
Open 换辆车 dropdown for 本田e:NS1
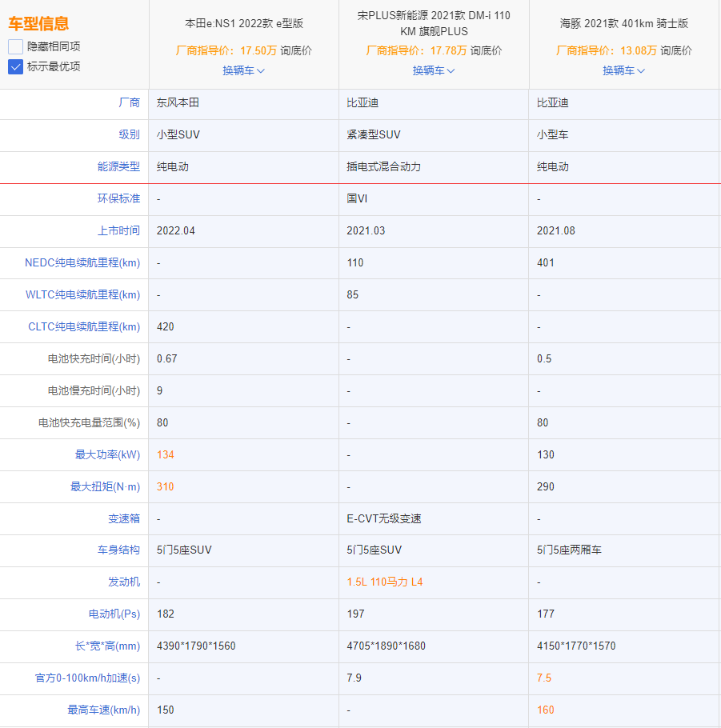coord(243,70)
